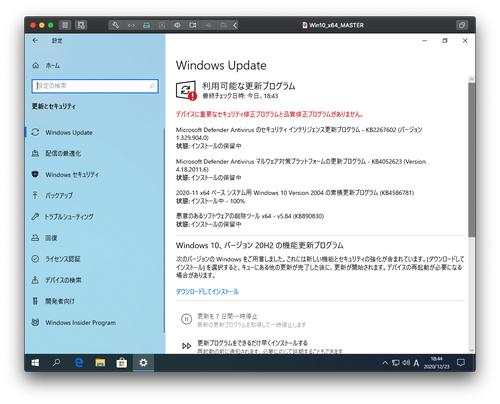Open Windows Update in the sidebar
This screenshot has height=404, width=500.
(62, 132)
